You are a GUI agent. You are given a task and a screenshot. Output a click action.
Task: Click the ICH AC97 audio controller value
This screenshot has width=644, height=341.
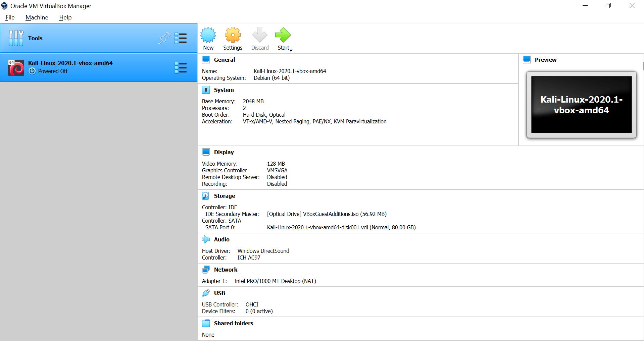tap(249, 258)
